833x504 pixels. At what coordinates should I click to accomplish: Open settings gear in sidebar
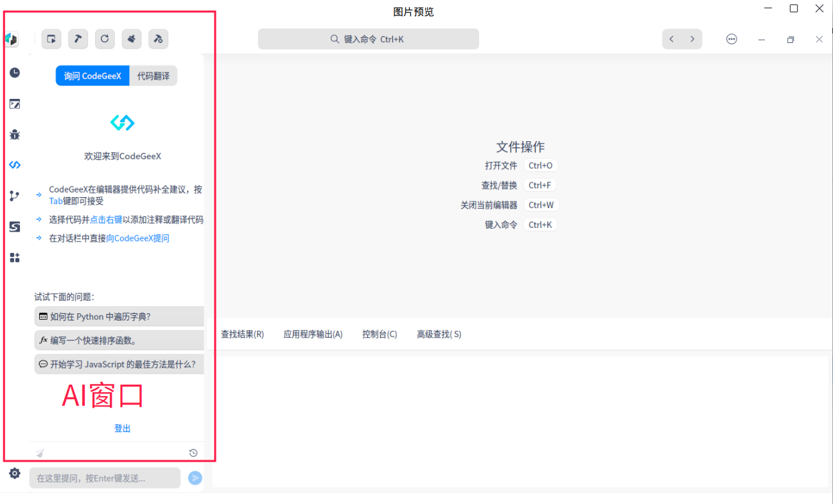15,473
